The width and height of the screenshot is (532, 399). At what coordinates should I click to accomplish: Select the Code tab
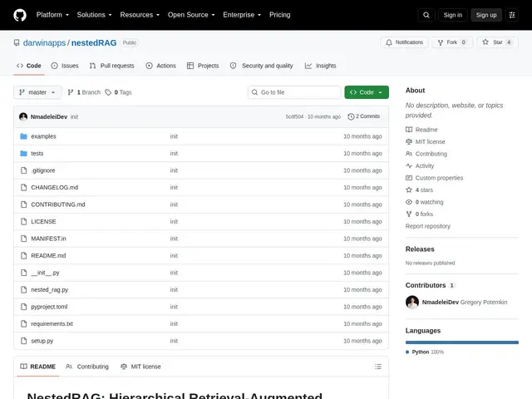pyautogui.click(x=29, y=66)
